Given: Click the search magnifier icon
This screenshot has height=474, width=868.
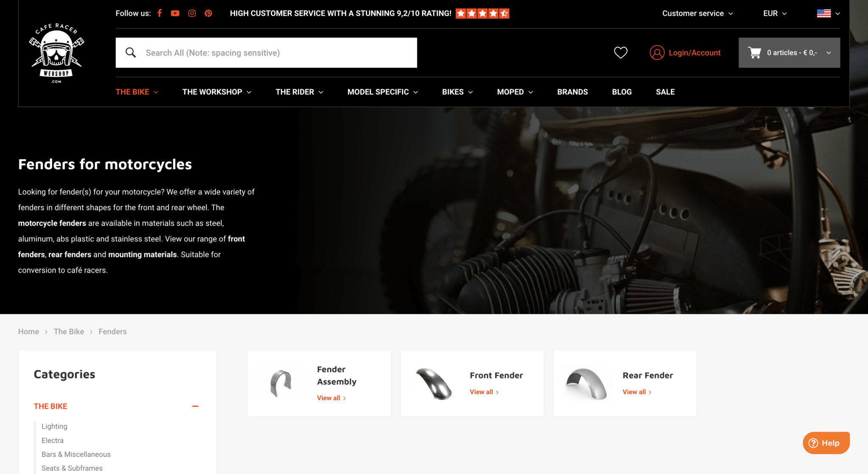Looking at the screenshot, I should click(131, 53).
